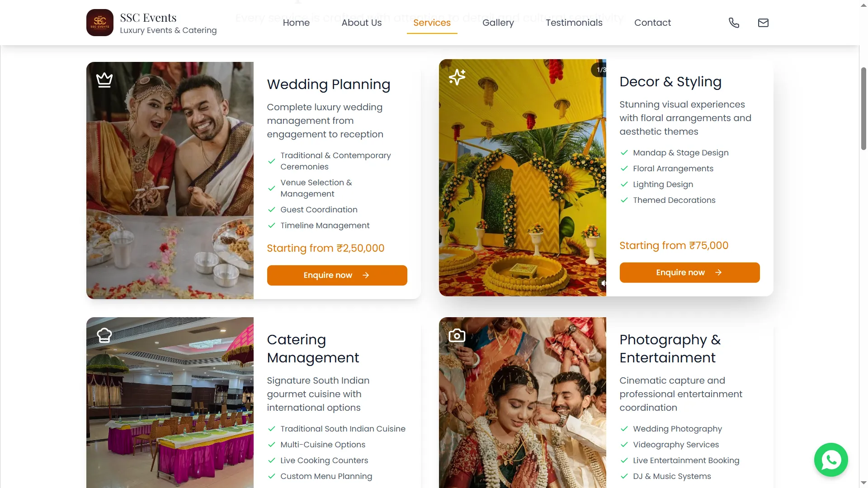Click the Wedding Planning heading
The image size is (868, 488).
[328, 84]
